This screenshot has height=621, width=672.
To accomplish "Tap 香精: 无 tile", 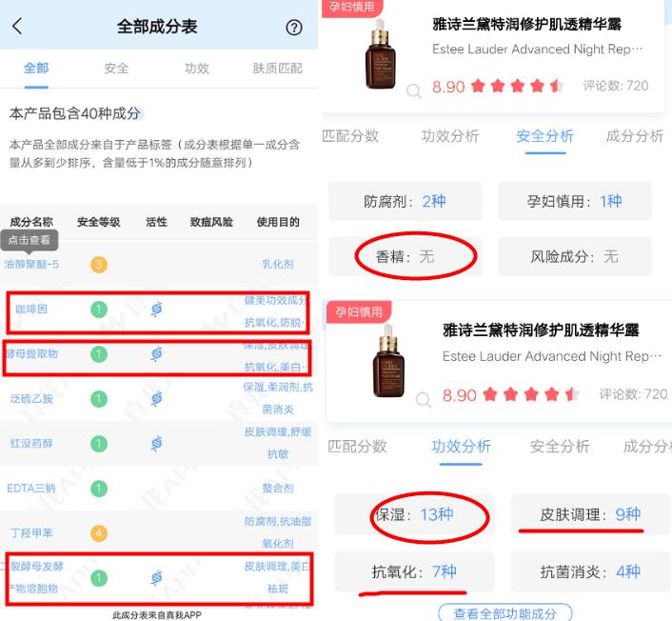I will pos(405,256).
